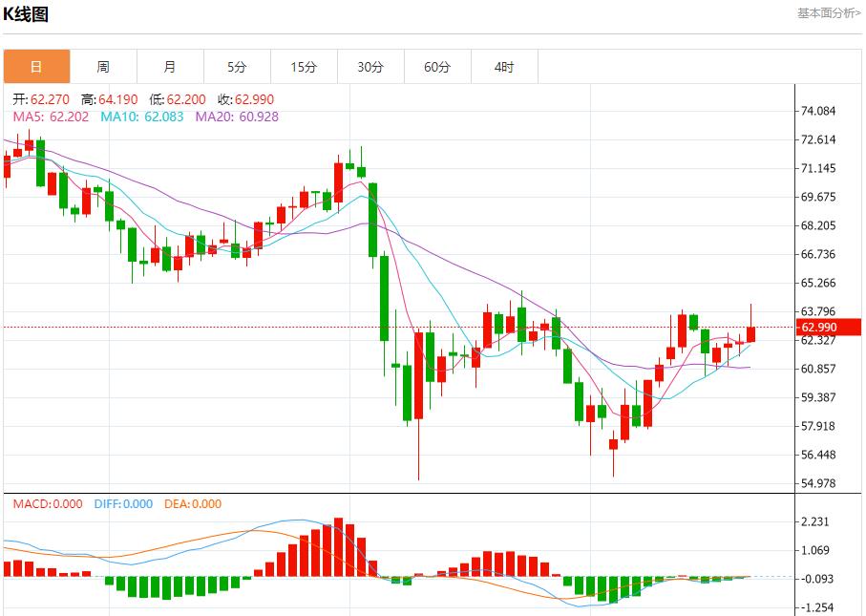Select the MA10: 62.083 indicator label

(142, 117)
